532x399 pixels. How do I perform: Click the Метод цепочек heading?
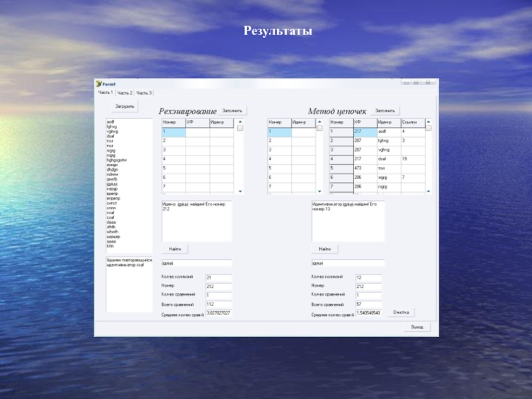[337, 111]
